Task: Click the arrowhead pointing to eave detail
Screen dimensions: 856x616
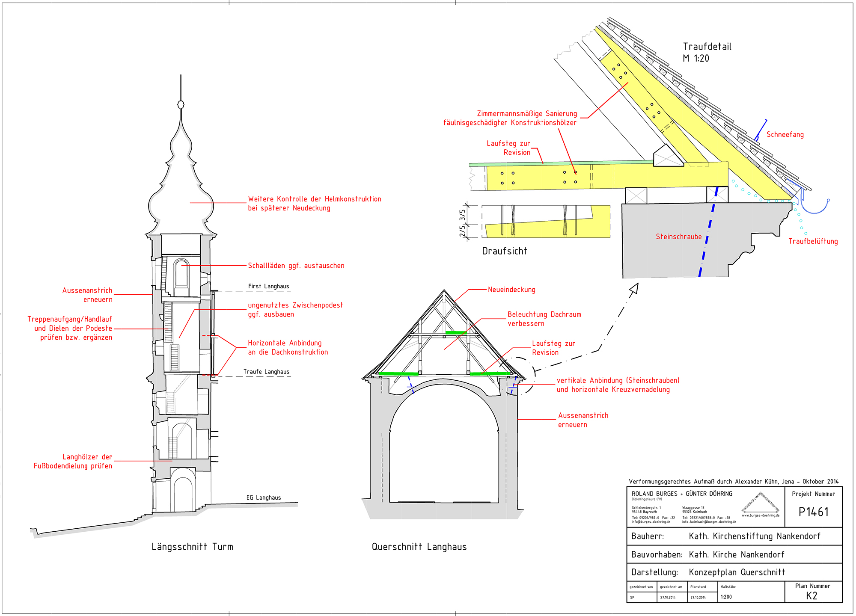Action: pyautogui.click(x=634, y=289)
